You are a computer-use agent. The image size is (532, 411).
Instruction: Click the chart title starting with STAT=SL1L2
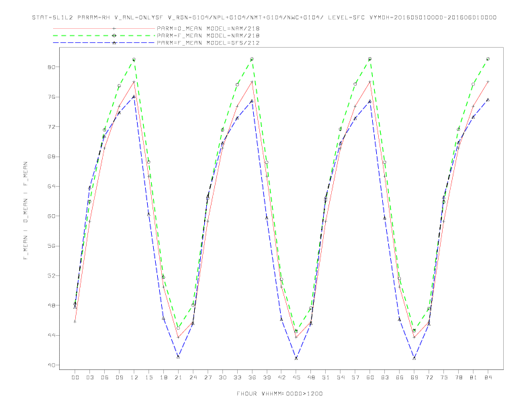(264, 17)
